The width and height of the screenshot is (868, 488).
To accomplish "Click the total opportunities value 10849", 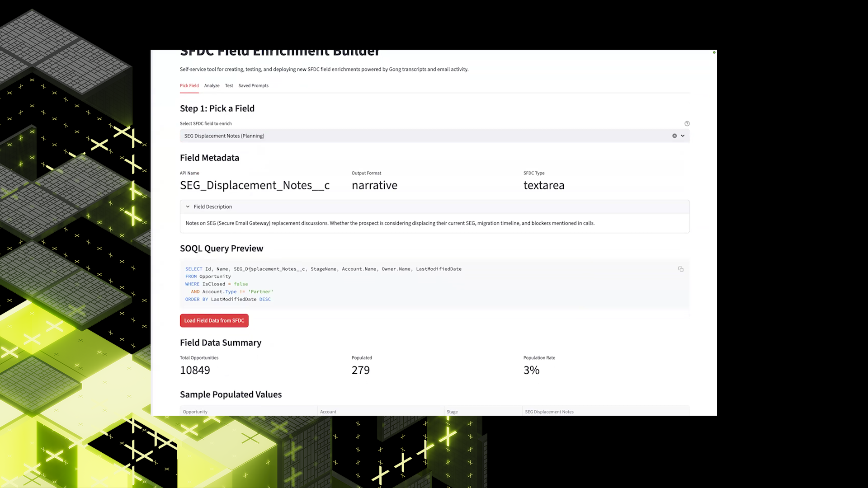I will (x=195, y=370).
